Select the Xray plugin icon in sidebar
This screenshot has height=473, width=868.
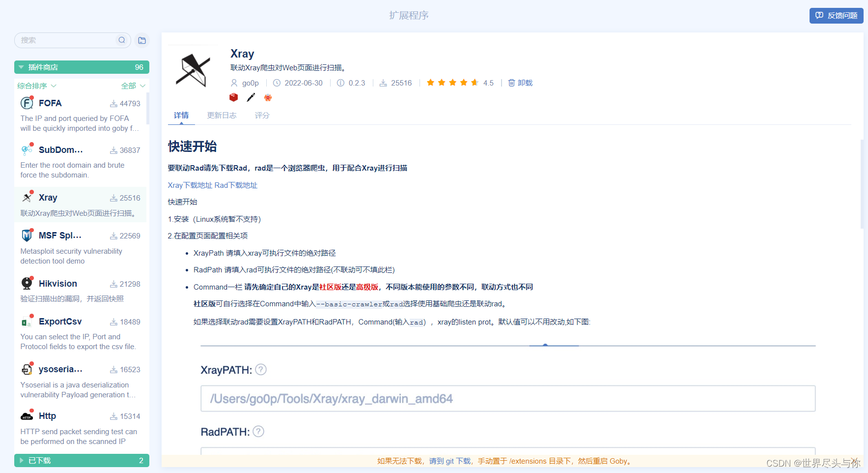[27, 197]
